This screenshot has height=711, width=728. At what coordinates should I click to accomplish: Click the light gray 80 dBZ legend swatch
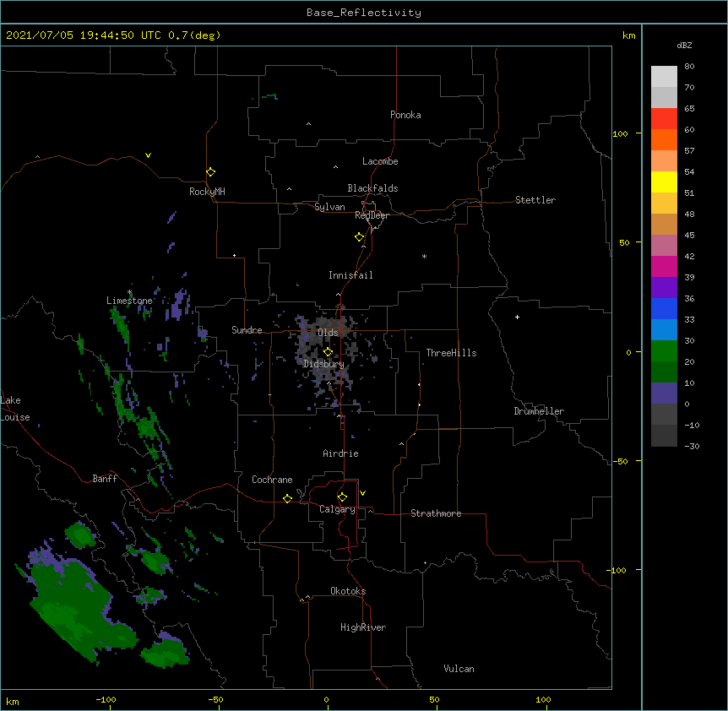tap(664, 77)
